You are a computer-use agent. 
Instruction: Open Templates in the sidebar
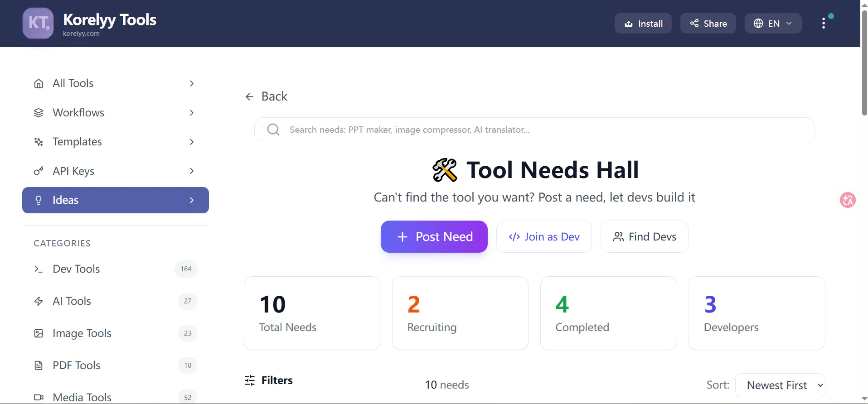click(x=116, y=142)
